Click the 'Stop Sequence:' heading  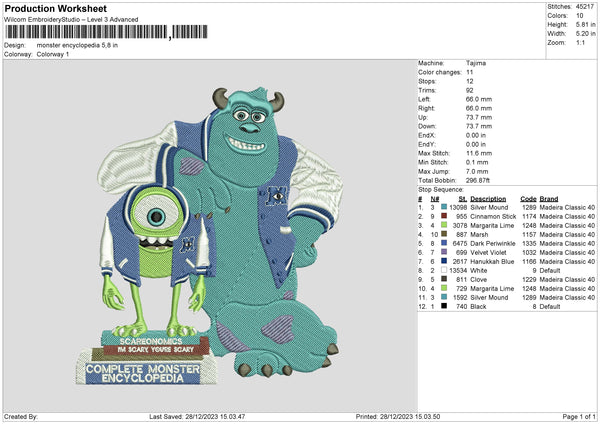[441, 190]
